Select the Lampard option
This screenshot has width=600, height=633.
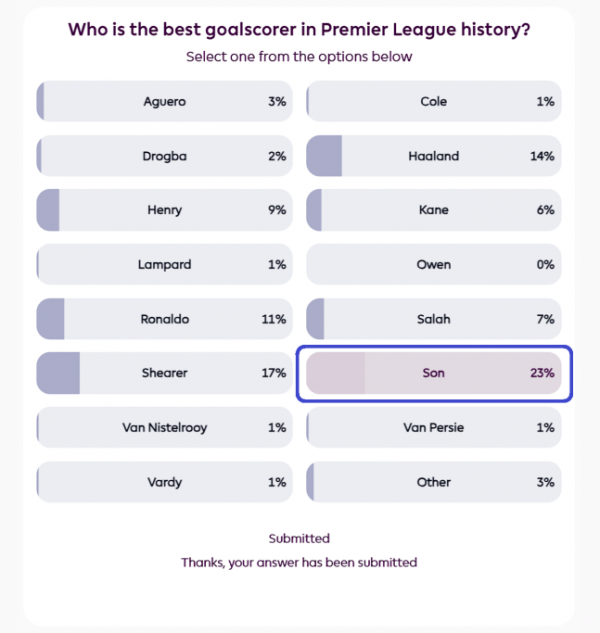[164, 265]
